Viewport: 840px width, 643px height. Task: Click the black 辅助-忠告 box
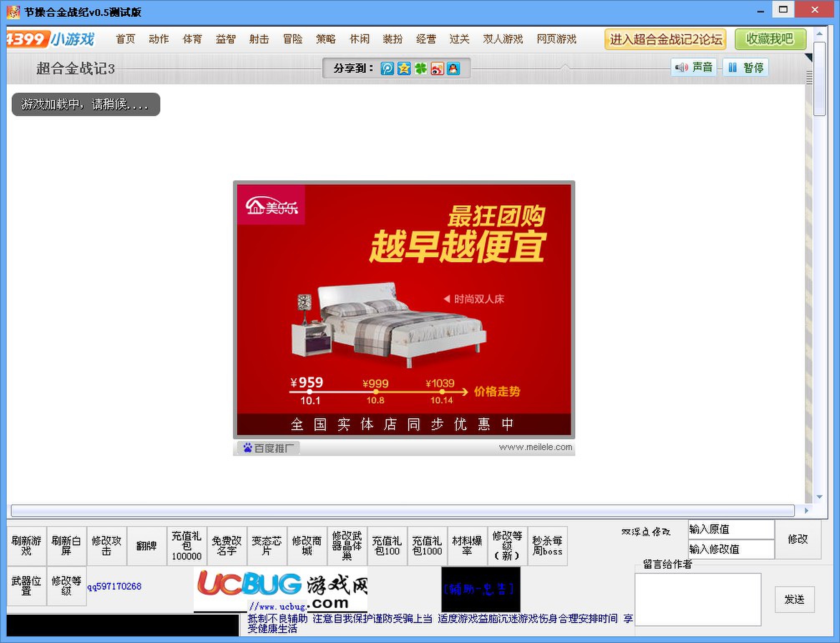point(481,589)
